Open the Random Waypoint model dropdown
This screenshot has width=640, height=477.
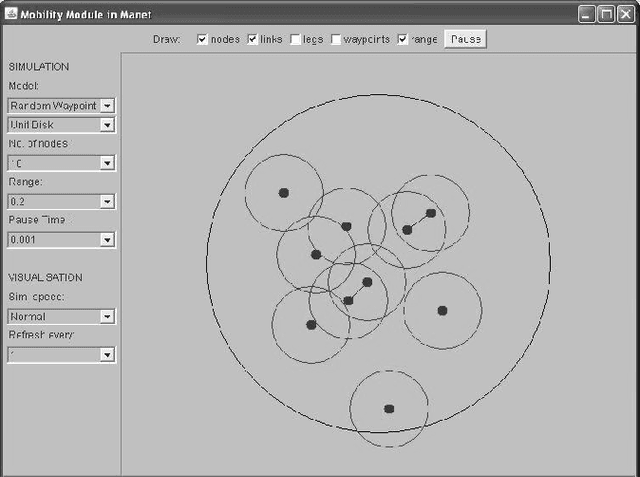108,105
